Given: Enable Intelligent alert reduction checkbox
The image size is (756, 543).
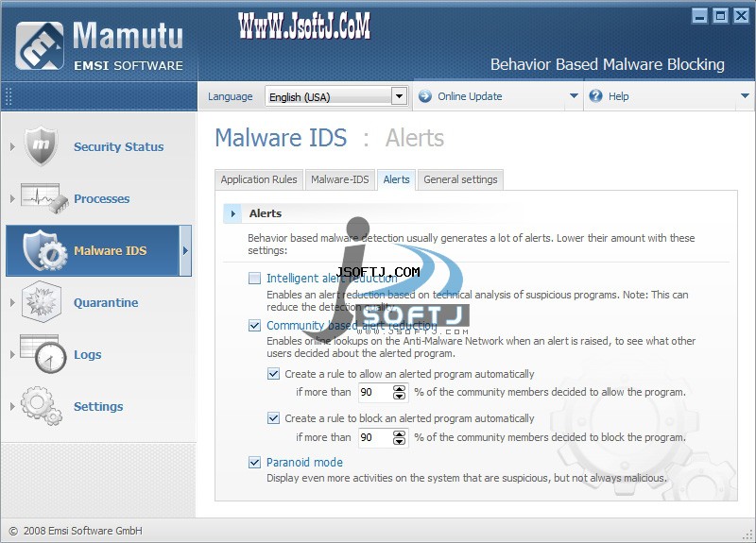Looking at the screenshot, I should click(254, 278).
